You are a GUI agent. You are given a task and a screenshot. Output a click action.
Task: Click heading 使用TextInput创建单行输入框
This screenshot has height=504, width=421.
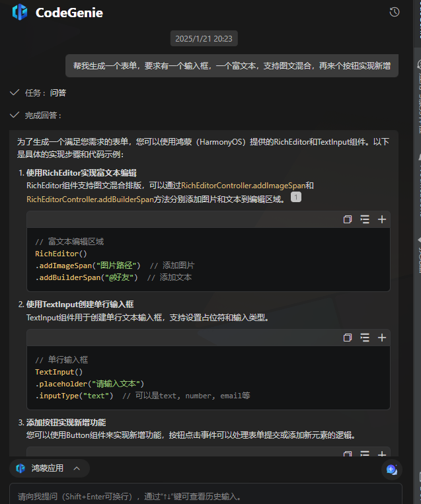(80, 305)
